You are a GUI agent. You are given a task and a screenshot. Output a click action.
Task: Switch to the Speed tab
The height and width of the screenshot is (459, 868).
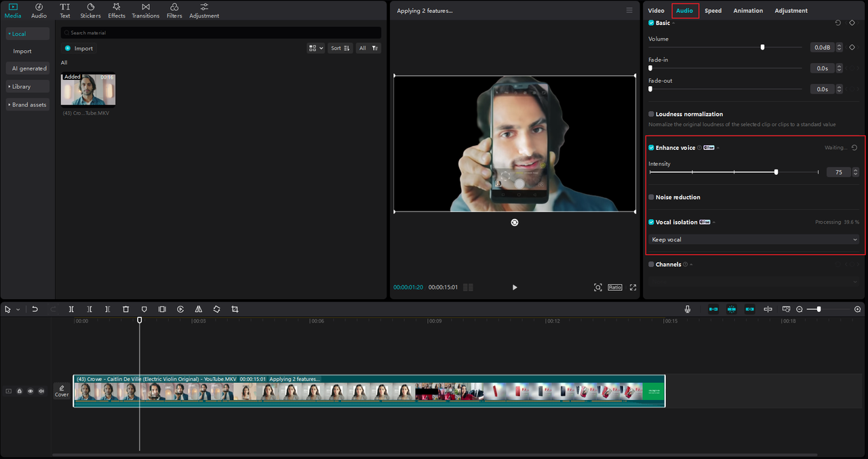(x=713, y=11)
